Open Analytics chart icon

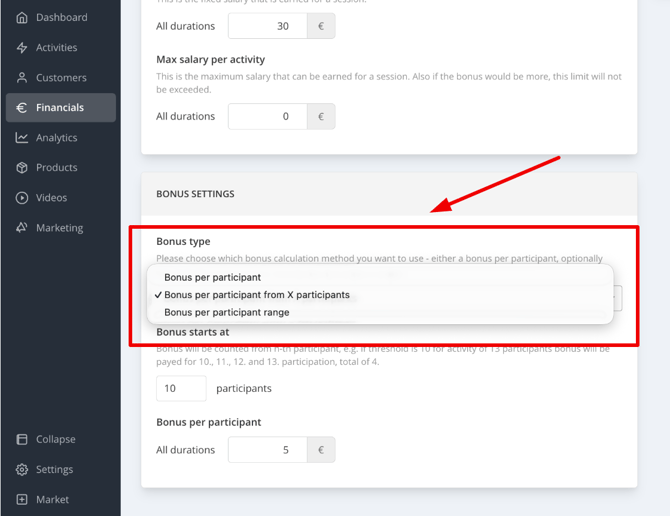click(22, 138)
